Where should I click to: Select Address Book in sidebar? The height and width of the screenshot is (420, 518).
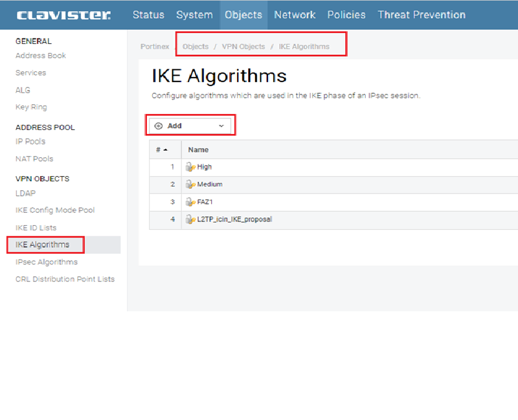pyautogui.click(x=41, y=56)
